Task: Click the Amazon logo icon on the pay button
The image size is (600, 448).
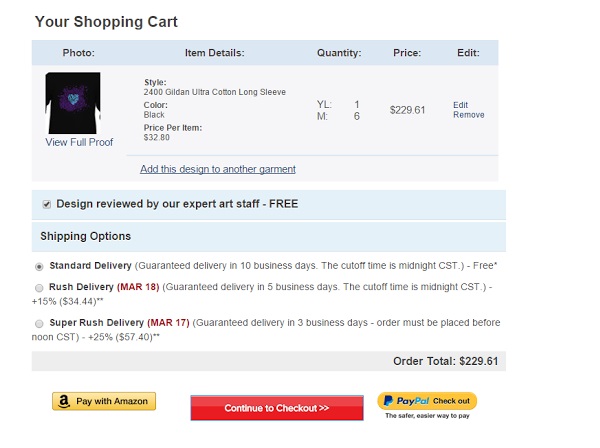Action: pyautogui.click(x=65, y=401)
